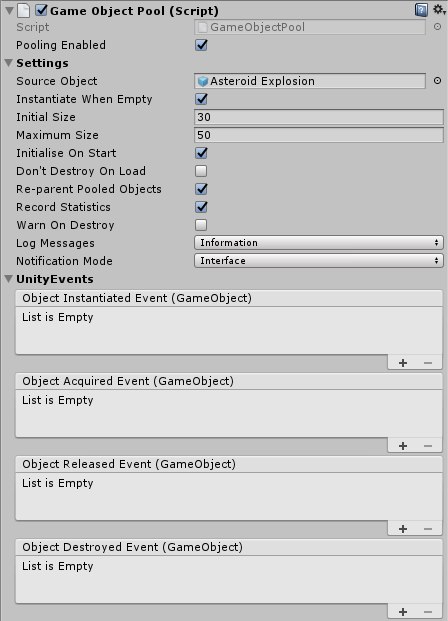
Task: Click the Notification Mode label
Action: pos(64,261)
